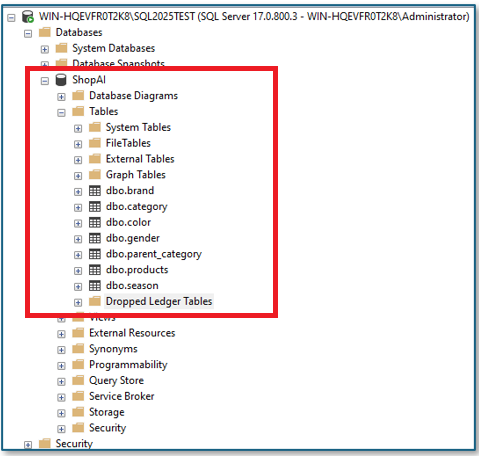The image size is (479, 456).
Task: Expand the dbo.season table node
Action: [78, 287]
